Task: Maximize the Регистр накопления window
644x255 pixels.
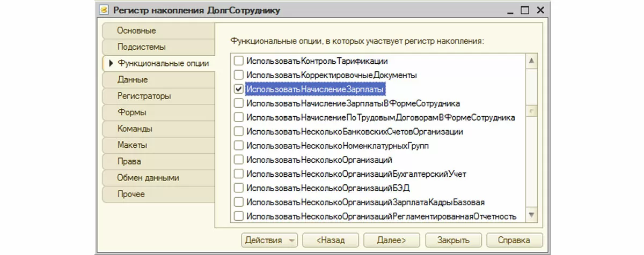Action: (525, 10)
